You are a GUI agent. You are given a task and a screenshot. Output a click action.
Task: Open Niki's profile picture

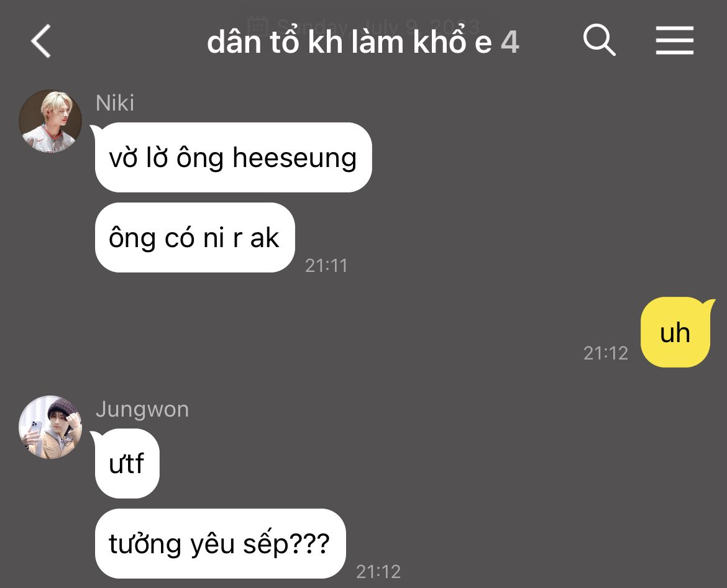point(50,121)
